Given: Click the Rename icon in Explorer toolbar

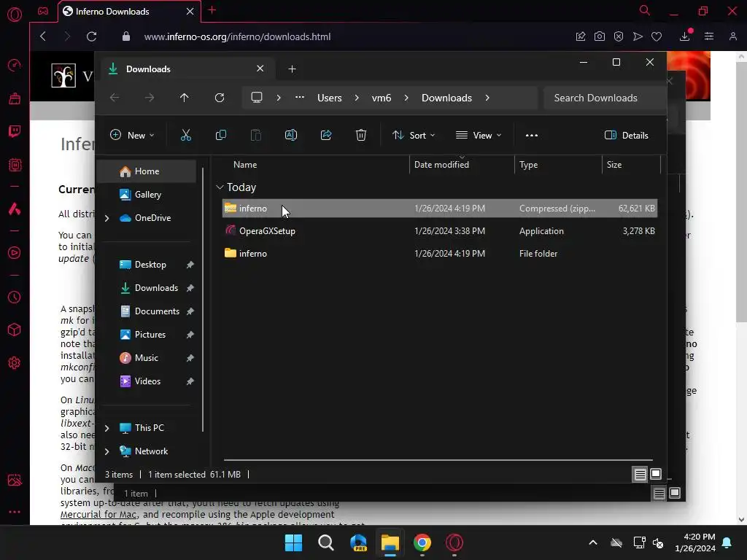Looking at the screenshot, I should (x=290, y=135).
